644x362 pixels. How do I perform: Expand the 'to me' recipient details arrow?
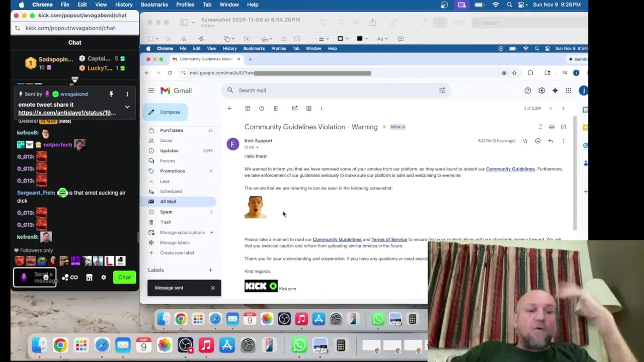(x=258, y=147)
